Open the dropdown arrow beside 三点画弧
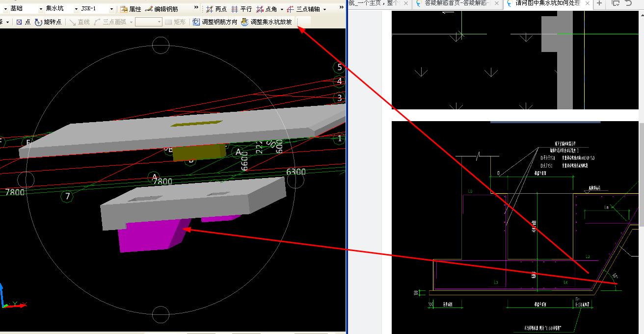Screen dimensions: 644x334 (x=131, y=23)
